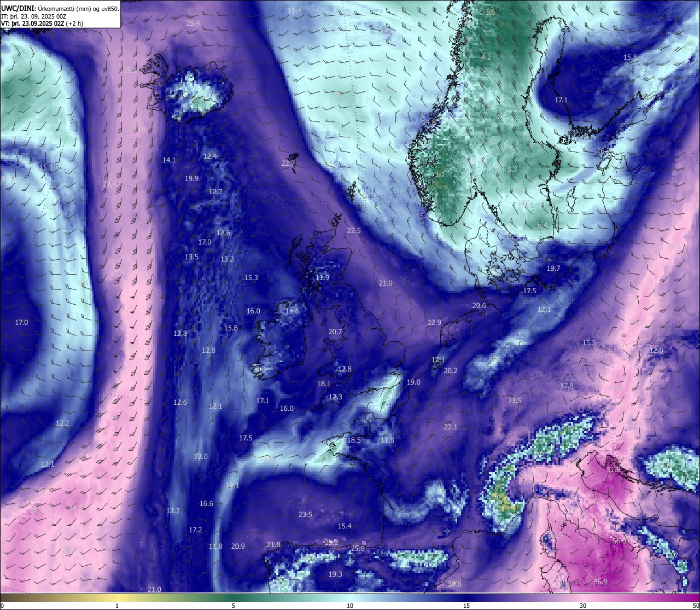
Task: Click the 12.4 value label
Action: pyautogui.click(x=210, y=156)
